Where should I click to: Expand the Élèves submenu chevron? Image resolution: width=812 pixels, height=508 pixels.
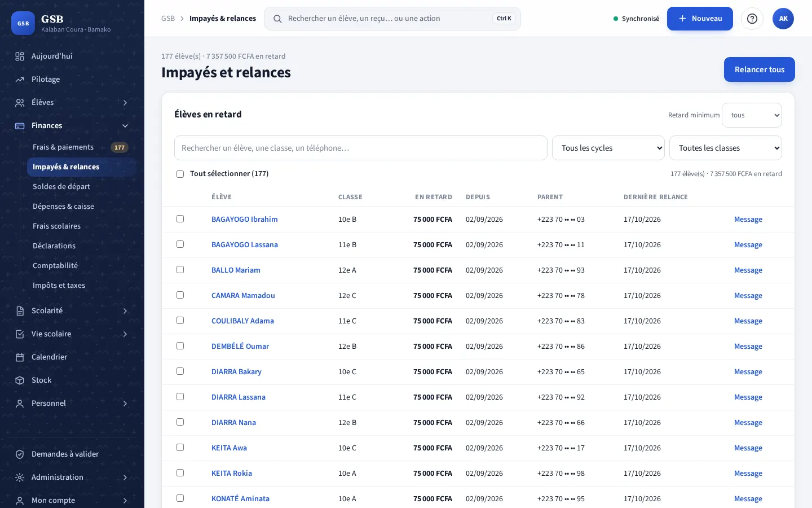coord(125,103)
